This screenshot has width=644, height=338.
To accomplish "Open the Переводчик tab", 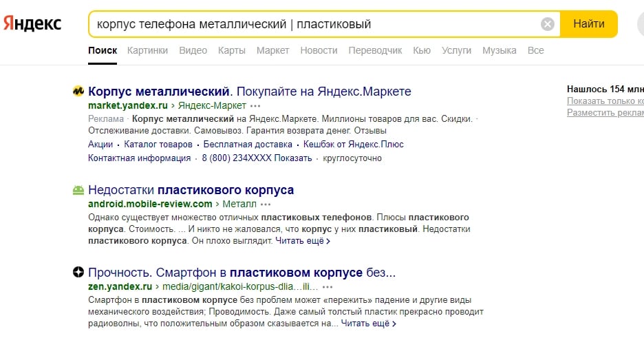I will tap(375, 50).
